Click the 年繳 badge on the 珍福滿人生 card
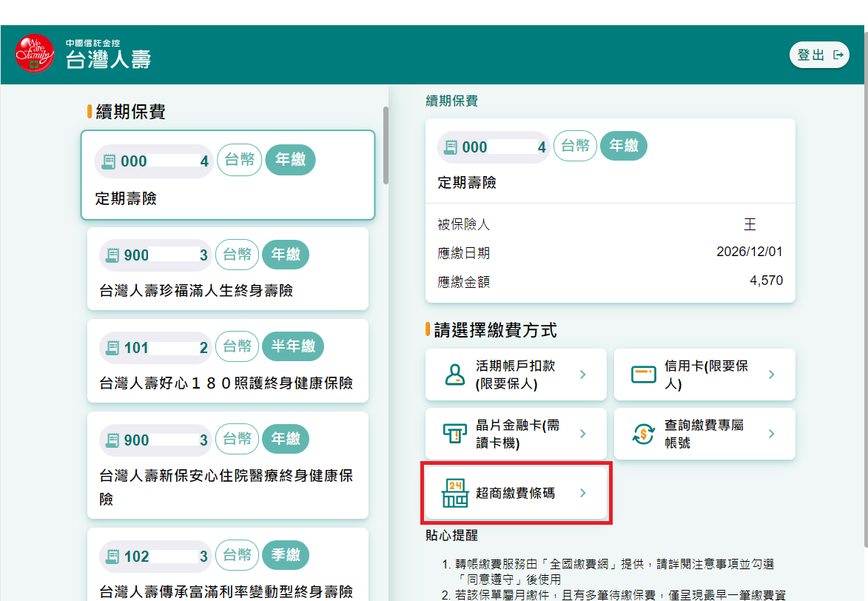This screenshot has width=868, height=601. click(x=286, y=255)
